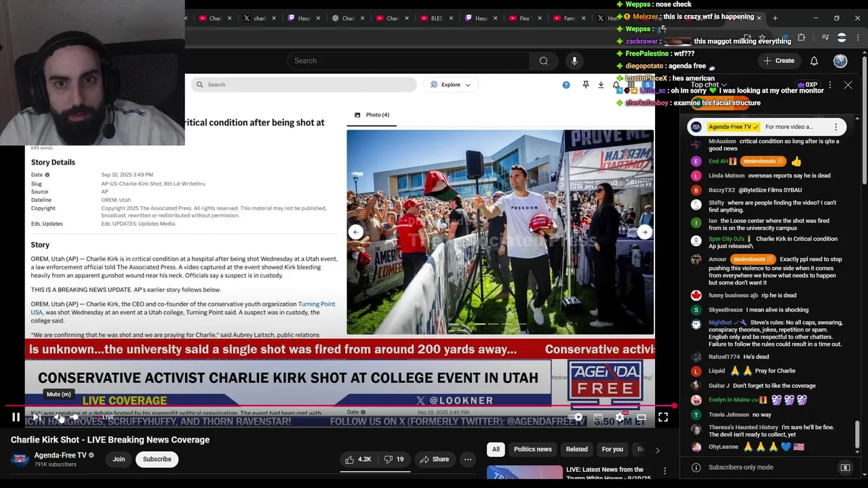Screen dimensions: 868x488
Task: Click the YouTube Search field
Action: coord(408,61)
